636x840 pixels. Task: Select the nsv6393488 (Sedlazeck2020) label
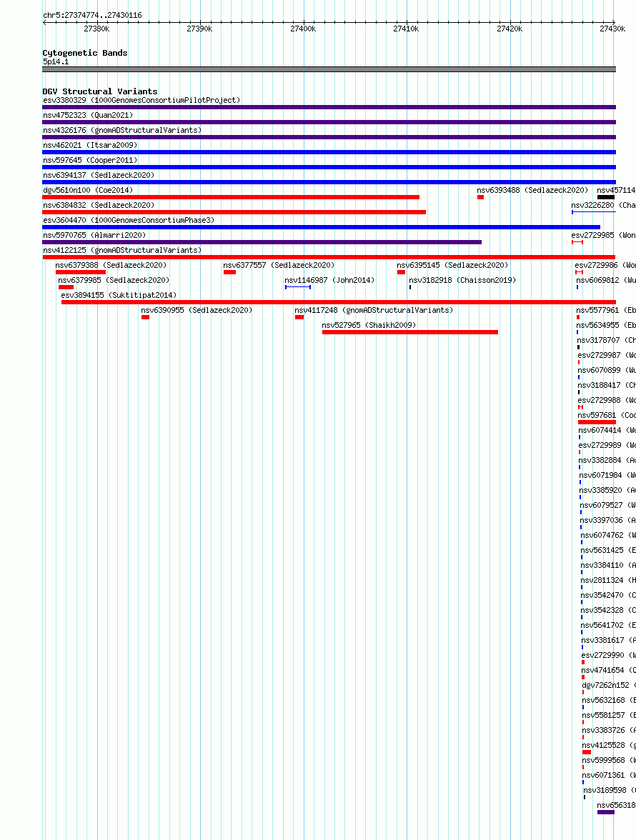532,190
